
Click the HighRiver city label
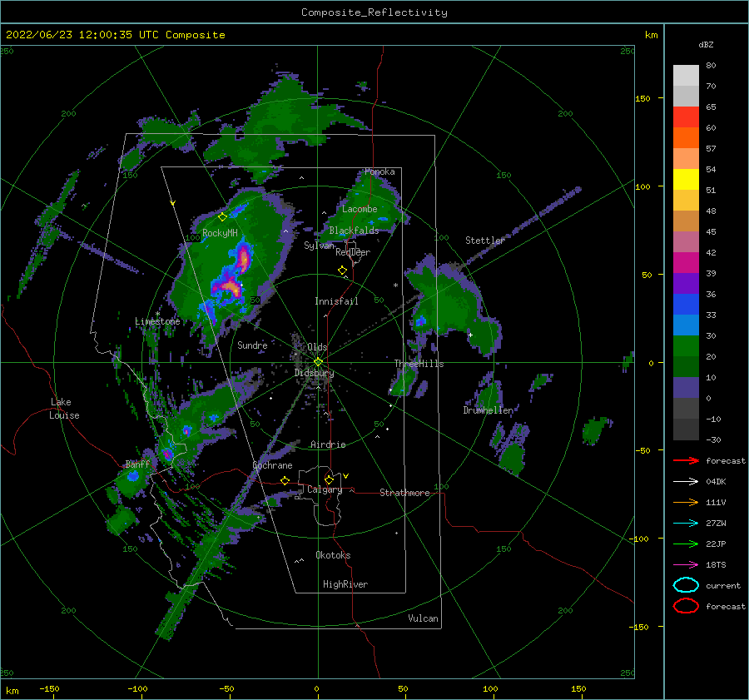click(x=345, y=584)
